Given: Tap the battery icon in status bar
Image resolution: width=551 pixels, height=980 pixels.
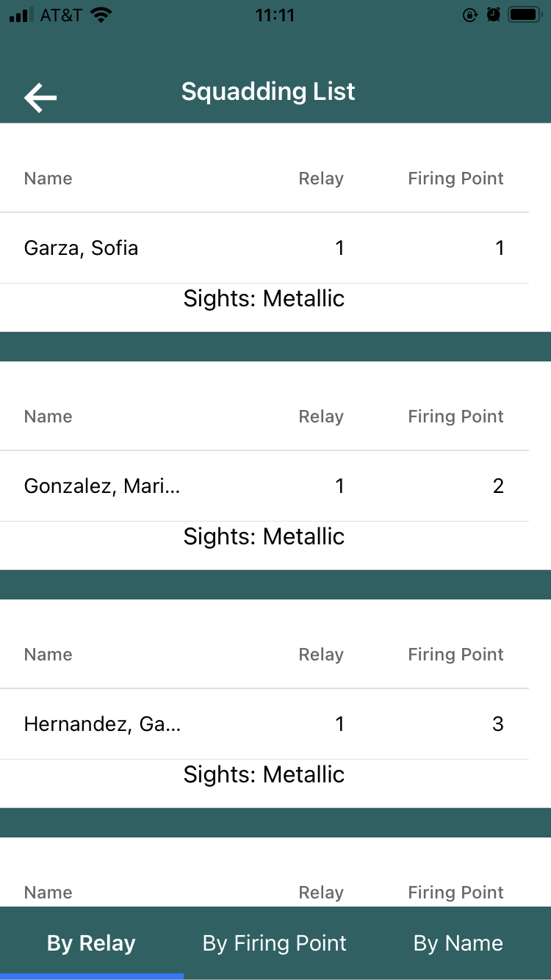Looking at the screenshot, I should tap(525, 15).
